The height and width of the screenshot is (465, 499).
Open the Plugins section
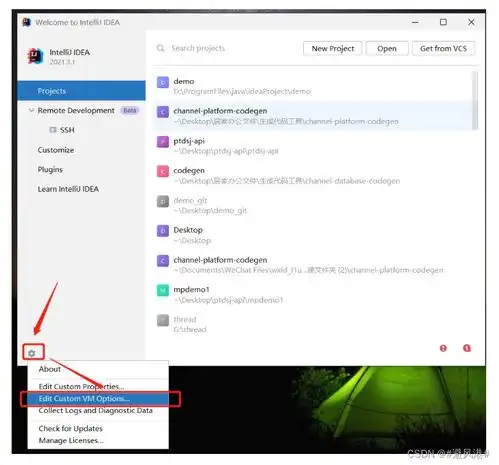[x=50, y=170]
